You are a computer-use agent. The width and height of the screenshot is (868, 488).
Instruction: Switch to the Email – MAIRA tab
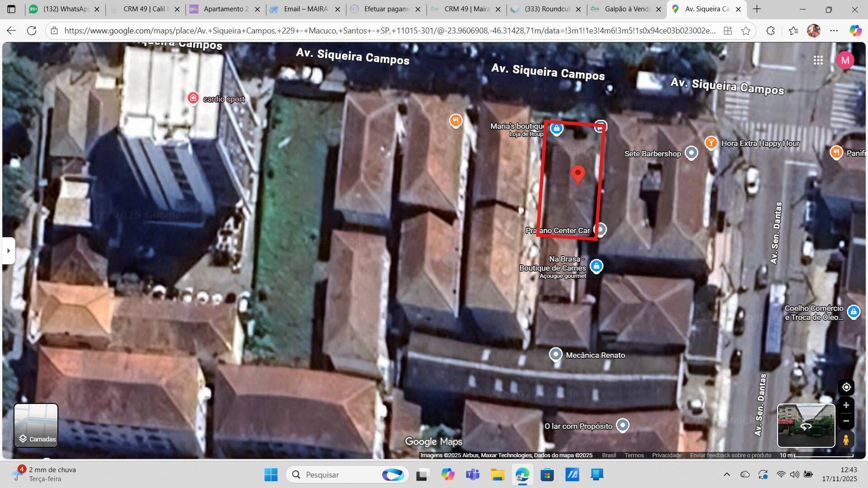(x=305, y=9)
